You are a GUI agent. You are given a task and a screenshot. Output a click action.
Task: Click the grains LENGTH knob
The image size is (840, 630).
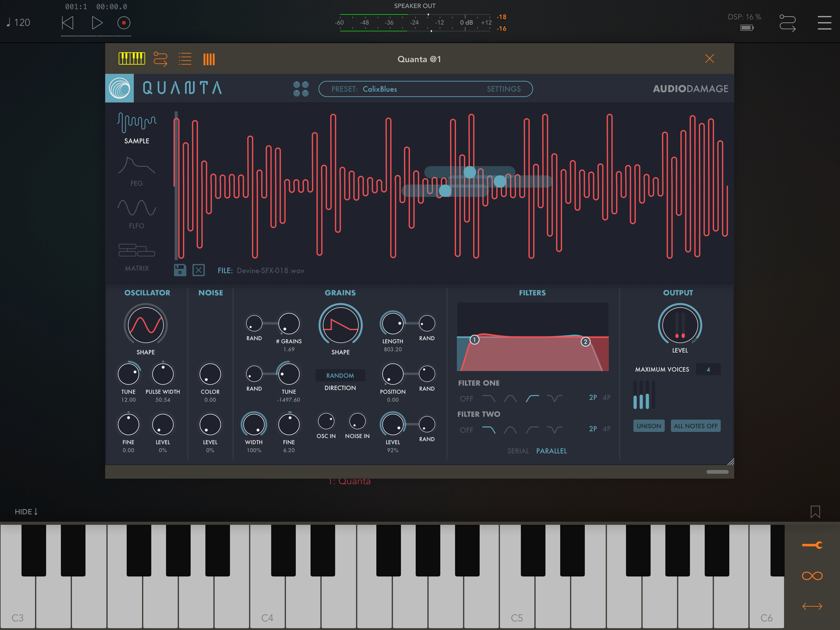[393, 324]
